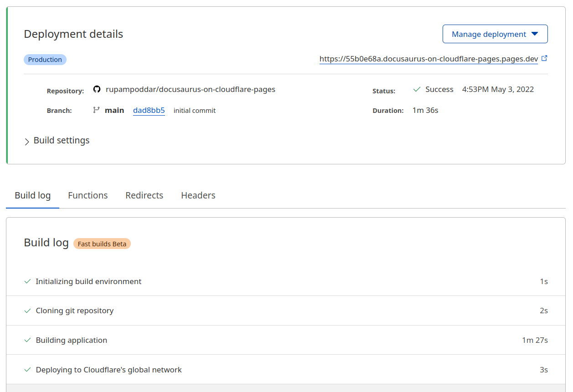Click the checkmark beside Deploying to Cloudflare's global network

27,370
